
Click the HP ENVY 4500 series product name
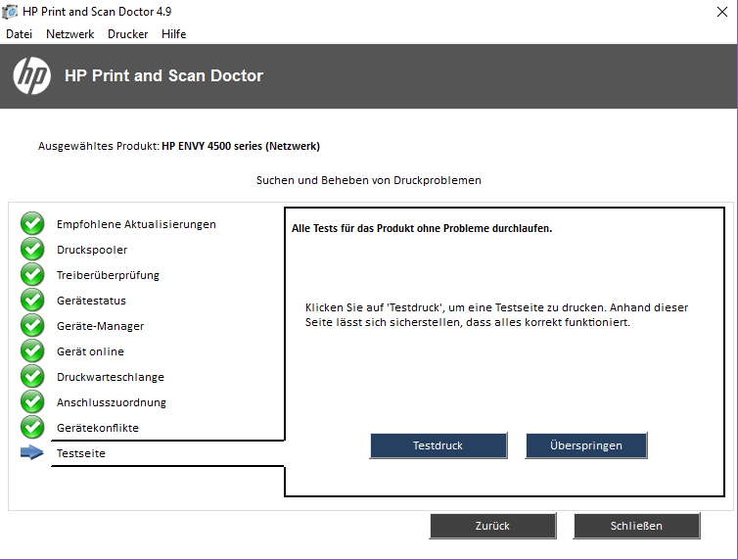tap(241, 146)
